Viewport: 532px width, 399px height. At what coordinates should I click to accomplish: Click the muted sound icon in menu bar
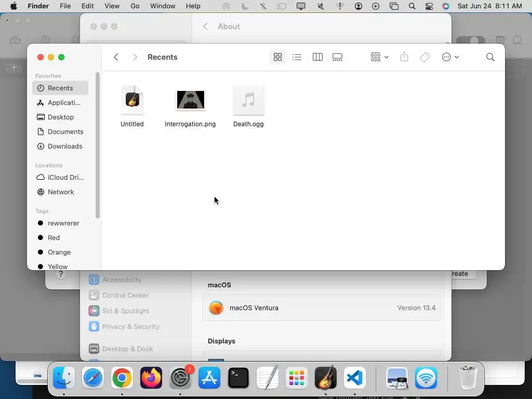[321, 6]
